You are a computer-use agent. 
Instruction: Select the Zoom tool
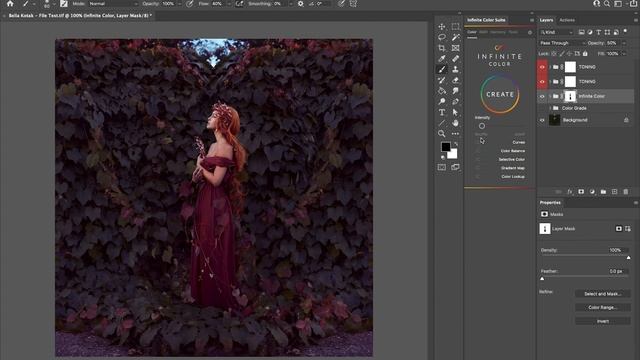pos(442,133)
